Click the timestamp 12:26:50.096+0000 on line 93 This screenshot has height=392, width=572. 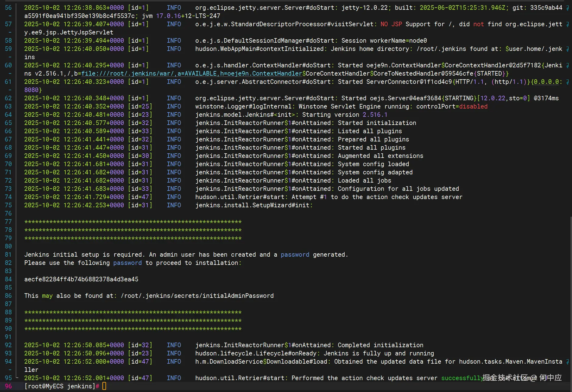point(94,353)
